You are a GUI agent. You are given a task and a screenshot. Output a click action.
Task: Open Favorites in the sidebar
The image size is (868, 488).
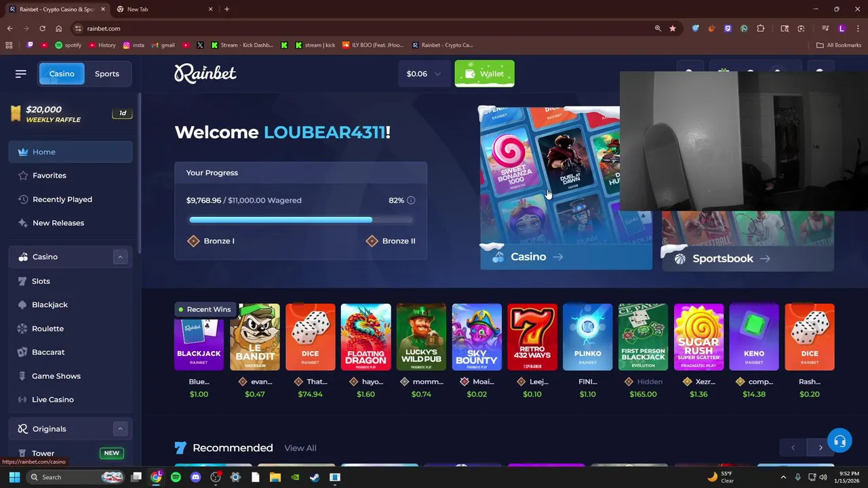(x=71, y=176)
